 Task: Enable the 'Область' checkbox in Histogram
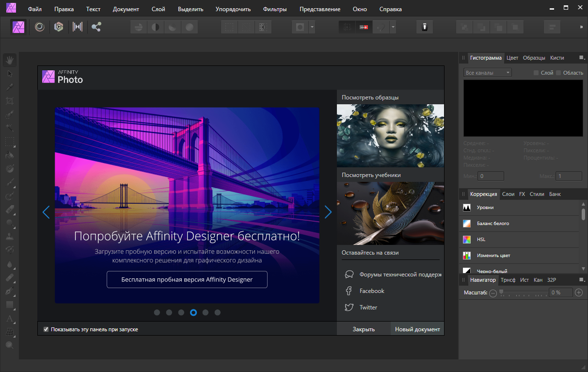558,73
